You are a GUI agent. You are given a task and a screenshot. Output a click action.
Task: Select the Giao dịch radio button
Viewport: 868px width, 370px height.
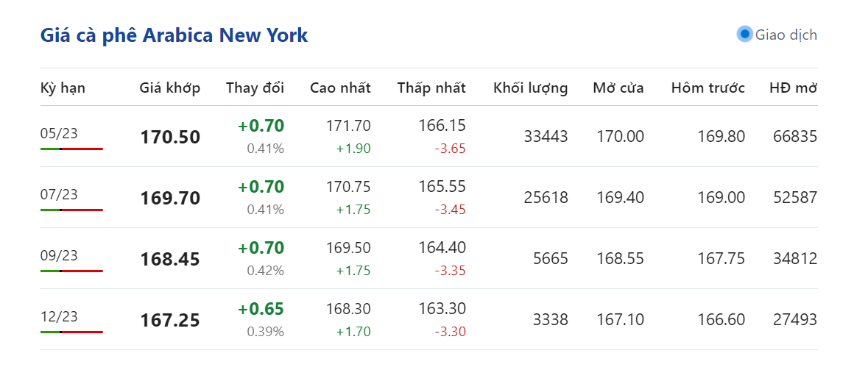click(744, 35)
